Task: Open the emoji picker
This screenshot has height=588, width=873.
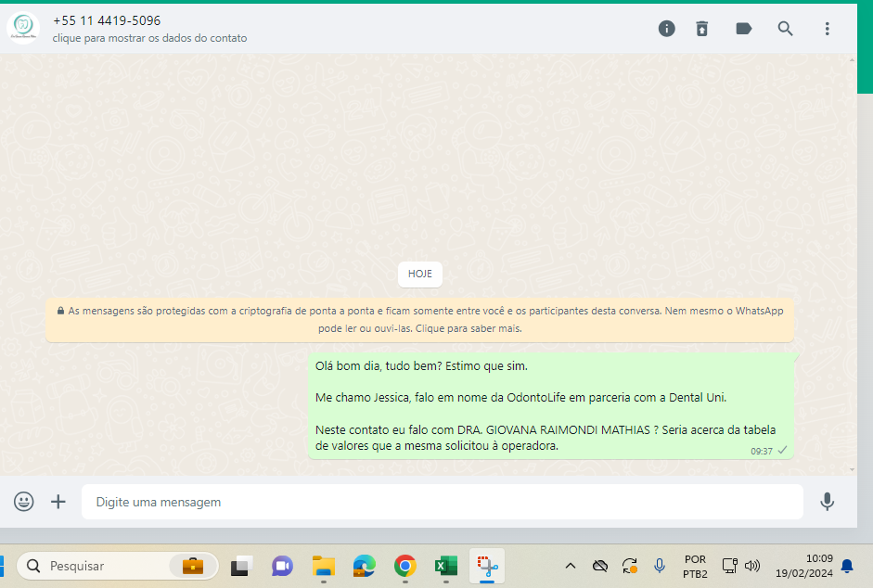Action: point(23,502)
